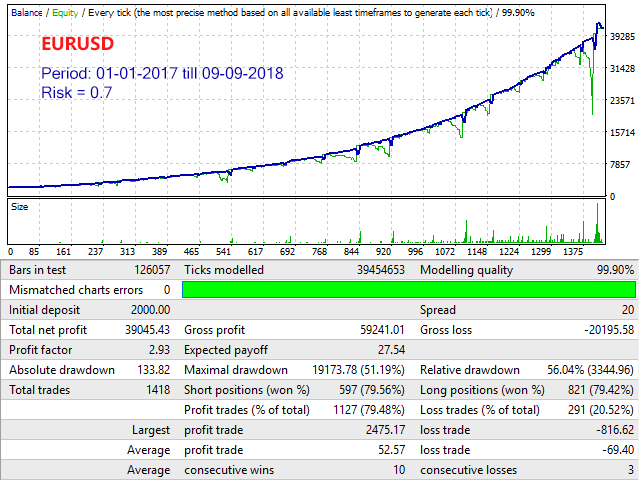Select the 19173.78 (51.19%) value
The height and width of the screenshot is (480, 640).
coord(358,370)
